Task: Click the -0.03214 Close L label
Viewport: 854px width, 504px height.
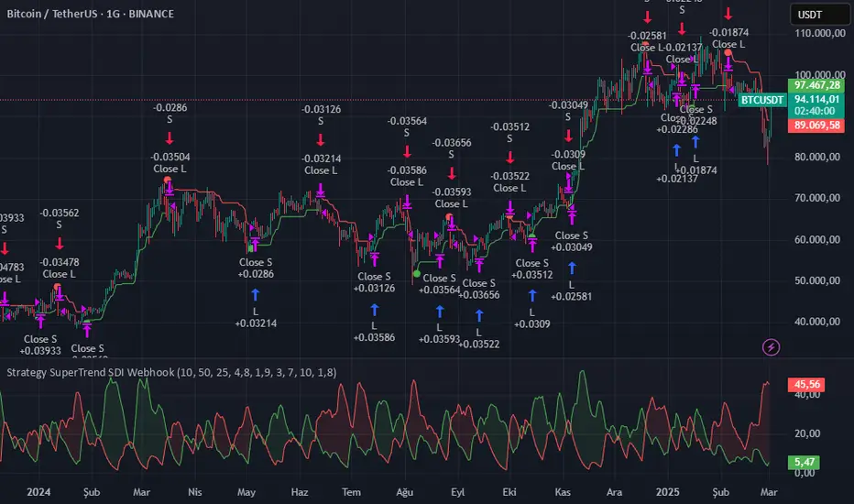Action: tap(321, 165)
